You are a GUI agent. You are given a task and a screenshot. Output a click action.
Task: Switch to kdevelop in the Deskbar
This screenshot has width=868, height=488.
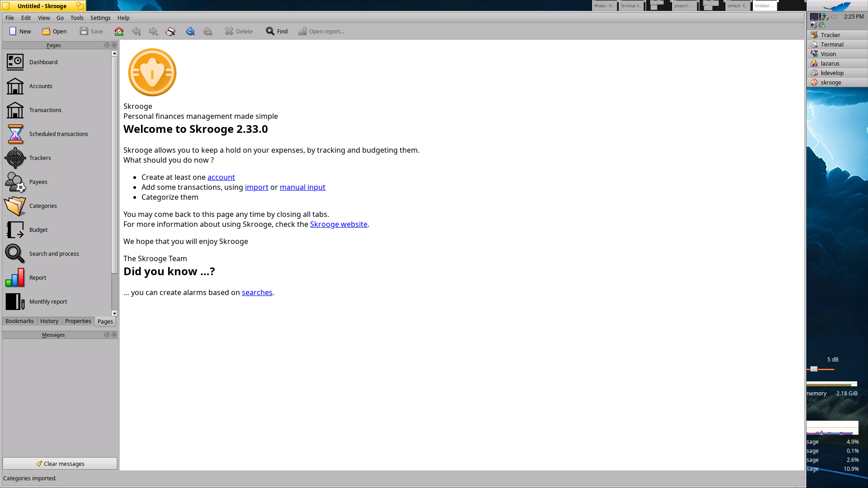(837, 73)
